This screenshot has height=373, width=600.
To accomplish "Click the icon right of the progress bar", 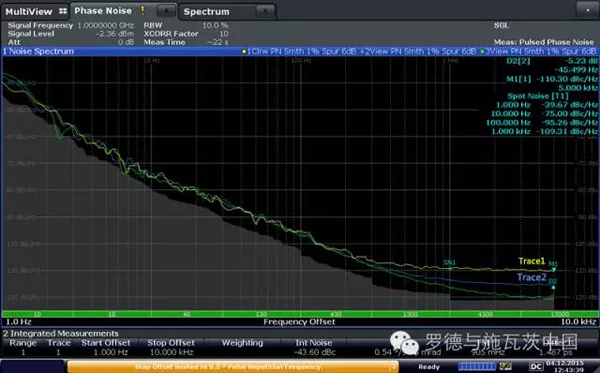I will pos(506,366).
